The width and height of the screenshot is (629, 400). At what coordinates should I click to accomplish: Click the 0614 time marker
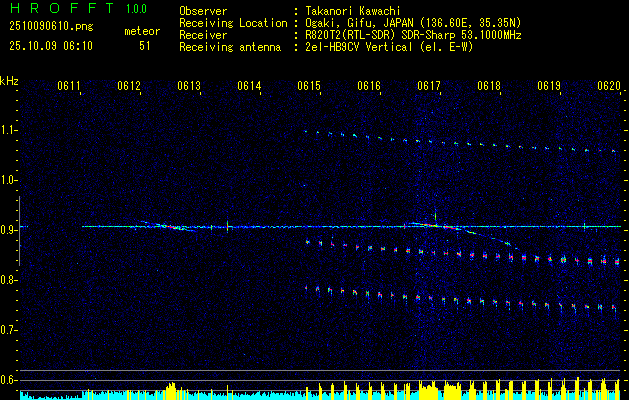coord(249,85)
